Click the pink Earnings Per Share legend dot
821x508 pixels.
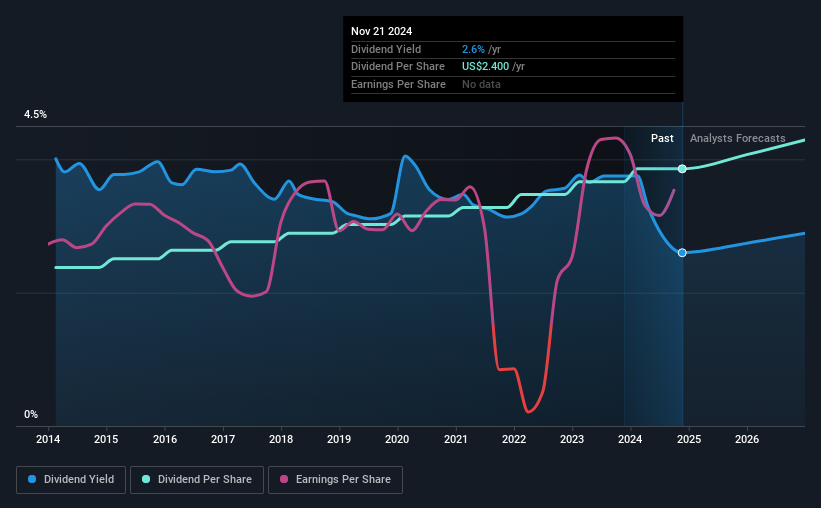284,479
